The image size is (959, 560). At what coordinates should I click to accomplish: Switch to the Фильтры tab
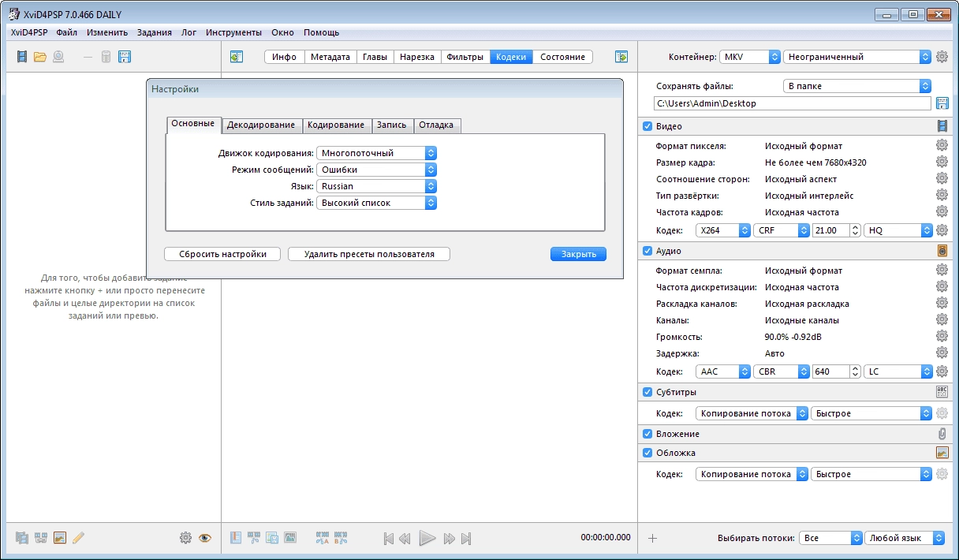click(x=465, y=57)
